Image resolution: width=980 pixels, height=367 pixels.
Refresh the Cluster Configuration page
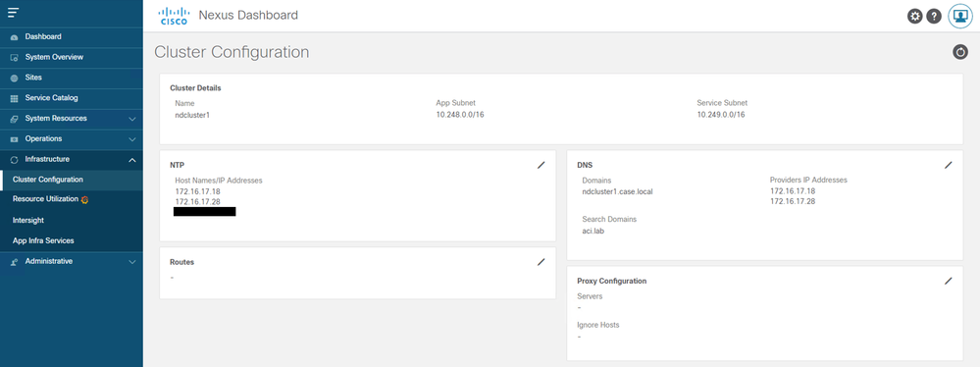[x=960, y=53]
